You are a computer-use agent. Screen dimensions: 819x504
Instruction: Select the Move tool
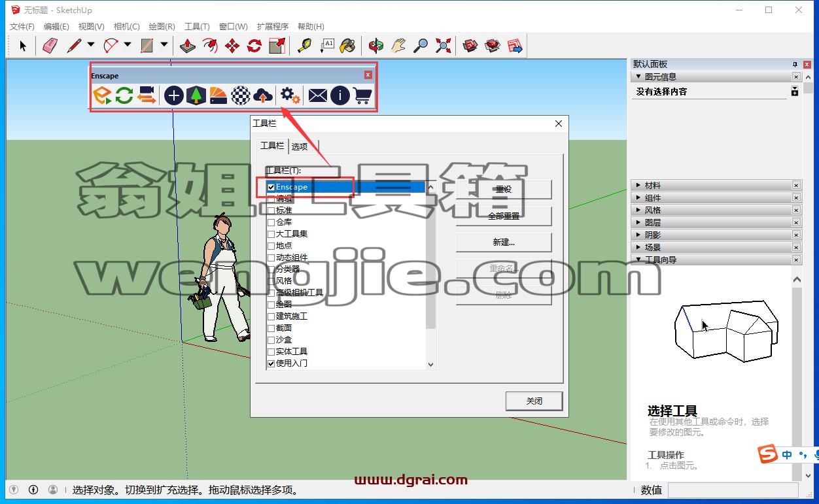click(232, 45)
